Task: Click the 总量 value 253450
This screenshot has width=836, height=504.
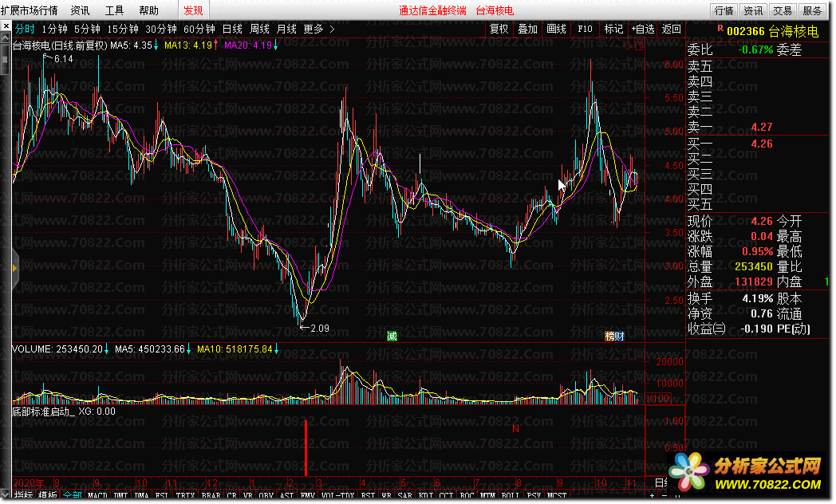Action: [x=753, y=266]
